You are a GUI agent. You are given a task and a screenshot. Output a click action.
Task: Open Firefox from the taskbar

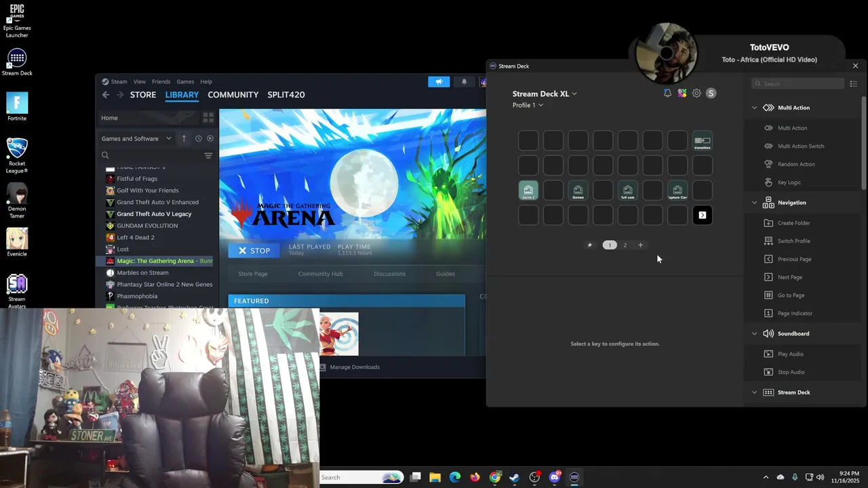coord(475,477)
